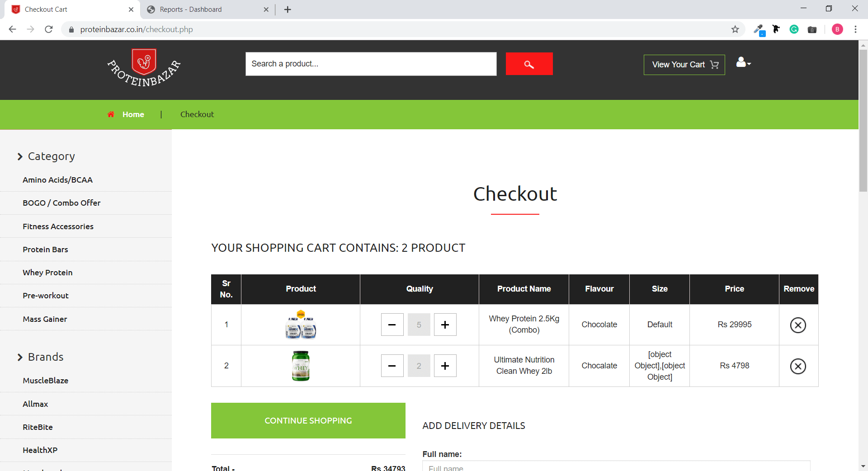This screenshot has height=471, width=868.
Task: Click the Chocolate flavour cell
Action: (x=599, y=325)
